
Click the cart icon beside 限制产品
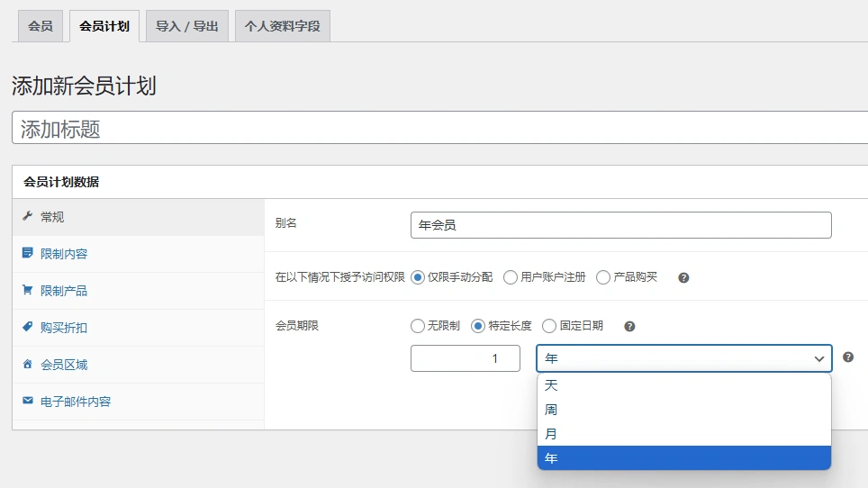[x=27, y=290]
